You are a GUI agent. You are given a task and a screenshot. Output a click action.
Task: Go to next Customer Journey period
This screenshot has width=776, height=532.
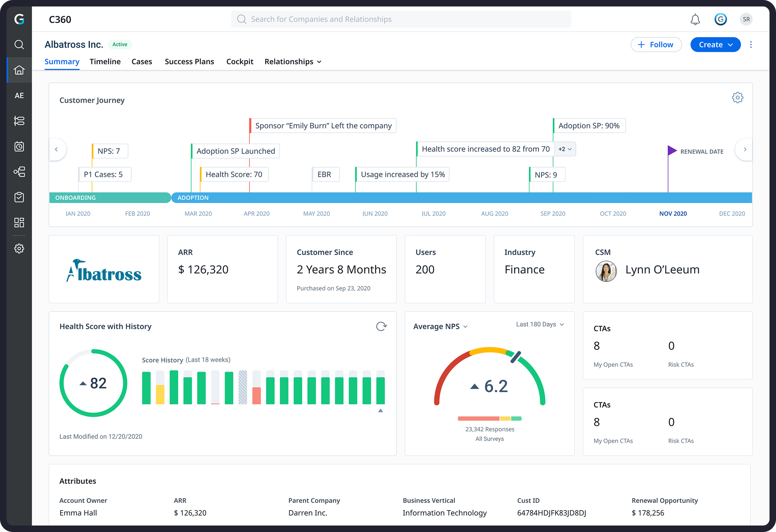[x=745, y=149]
